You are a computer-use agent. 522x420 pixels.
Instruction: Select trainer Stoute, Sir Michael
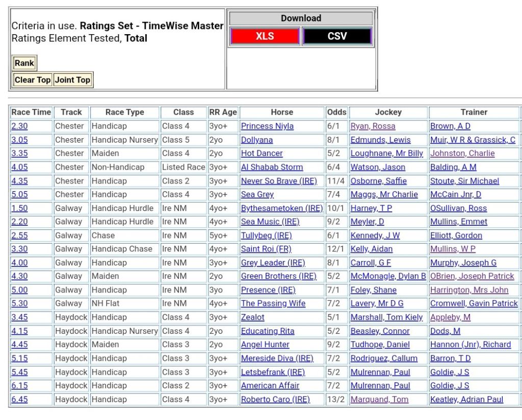[464, 181]
